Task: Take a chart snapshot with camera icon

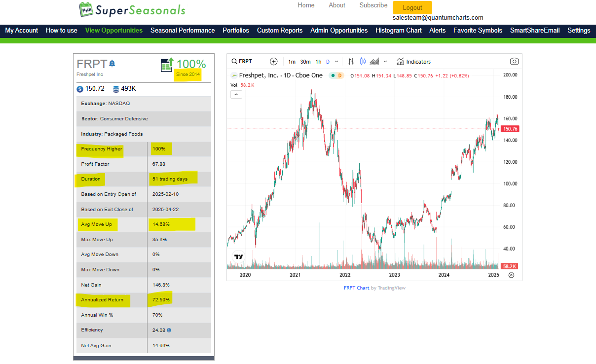Action: tap(514, 62)
